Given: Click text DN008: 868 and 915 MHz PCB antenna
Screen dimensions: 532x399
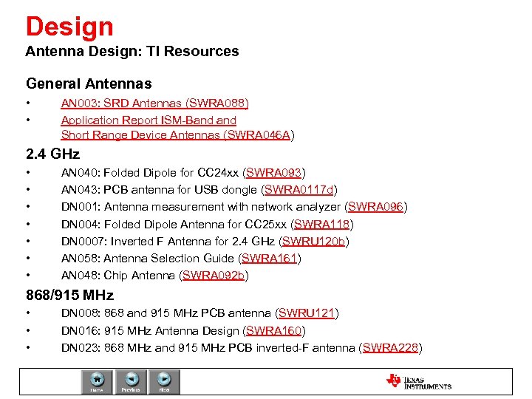Looking at the screenshot, I should [x=166, y=313].
